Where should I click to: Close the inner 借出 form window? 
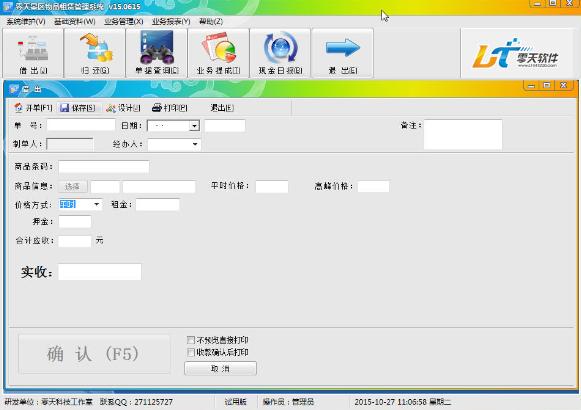[564, 86]
